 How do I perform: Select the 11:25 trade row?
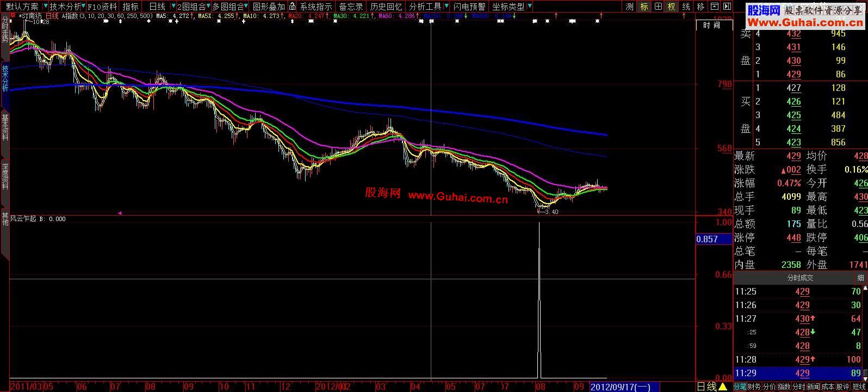[x=798, y=291]
